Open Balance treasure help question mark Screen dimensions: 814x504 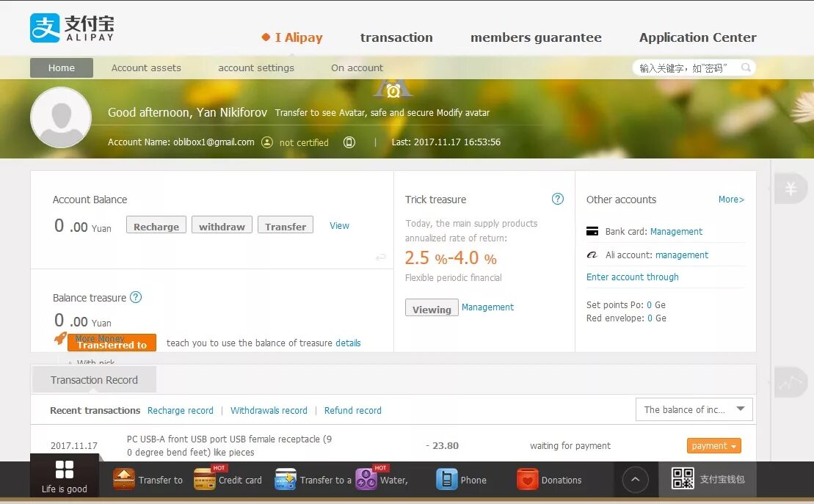point(136,297)
